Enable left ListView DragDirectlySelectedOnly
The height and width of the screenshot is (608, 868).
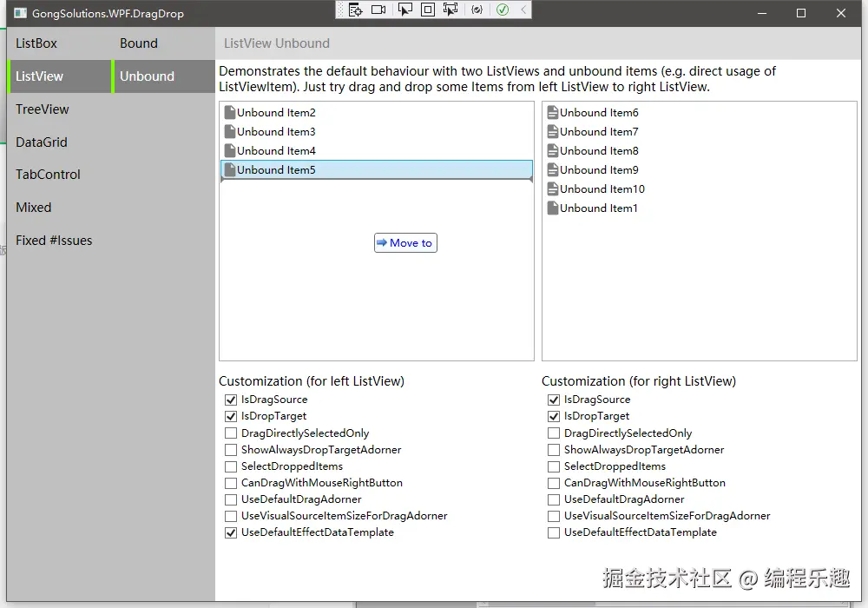(231, 433)
